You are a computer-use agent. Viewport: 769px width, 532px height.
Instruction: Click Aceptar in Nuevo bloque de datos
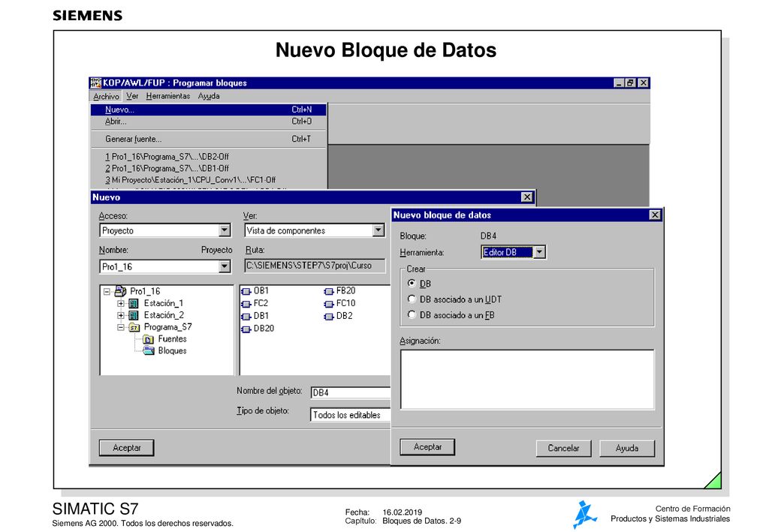(x=427, y=446)
